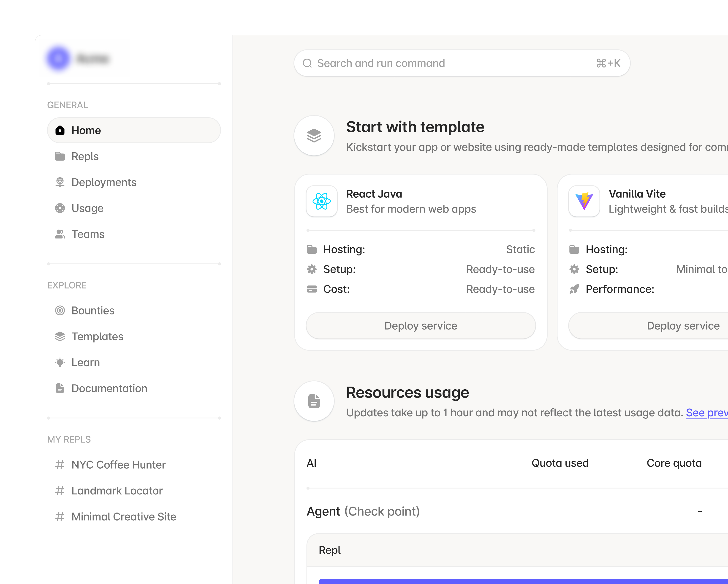Click the Performance label in Vanilla Vite card
The height and width of the screenshot is (584, 728).
(620, 289)
